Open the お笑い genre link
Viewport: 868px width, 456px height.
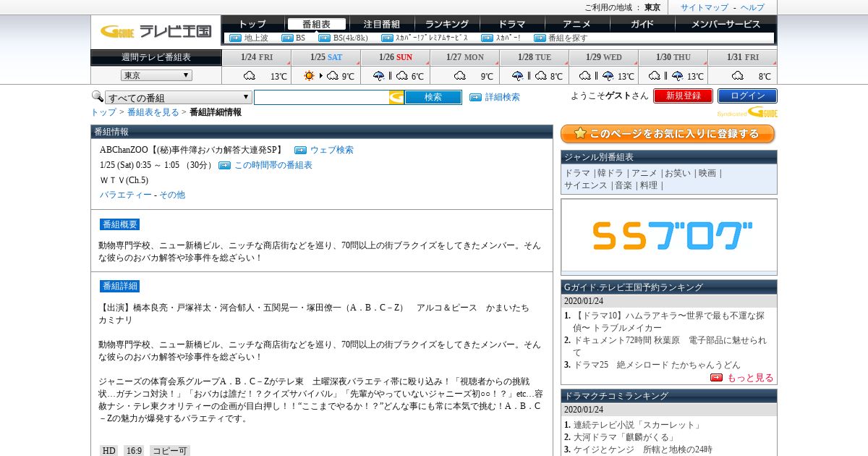tap(677, 173)
